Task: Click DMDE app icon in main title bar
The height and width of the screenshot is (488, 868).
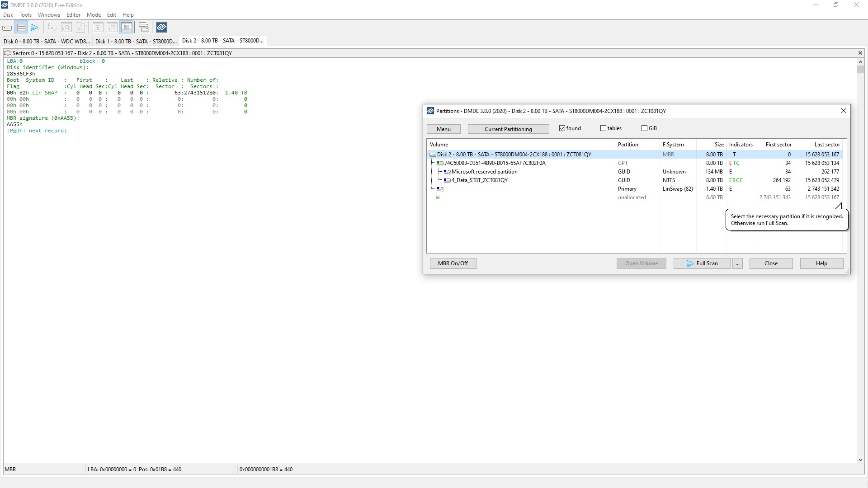Action: [x=5, y=5]
